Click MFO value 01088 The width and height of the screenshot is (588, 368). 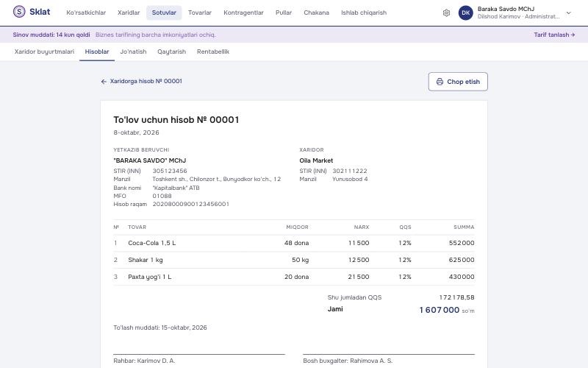pyautogui.click(x=162, y=196)
